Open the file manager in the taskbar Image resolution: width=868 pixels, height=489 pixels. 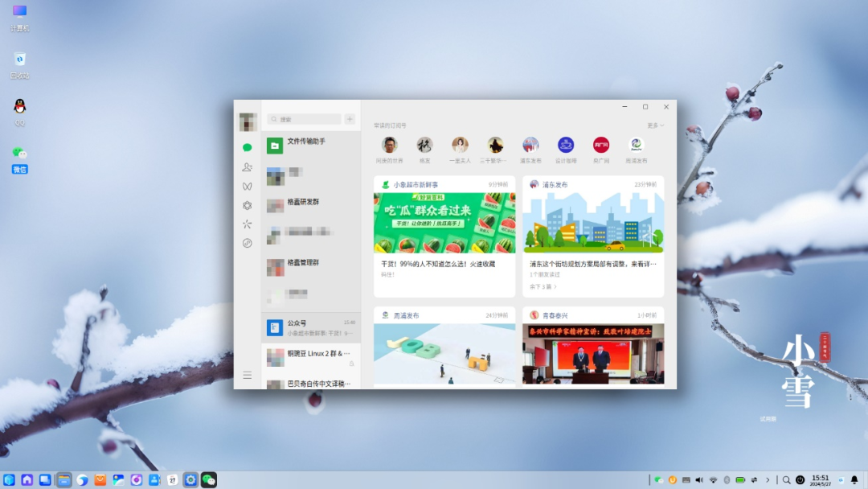(63, 480)
